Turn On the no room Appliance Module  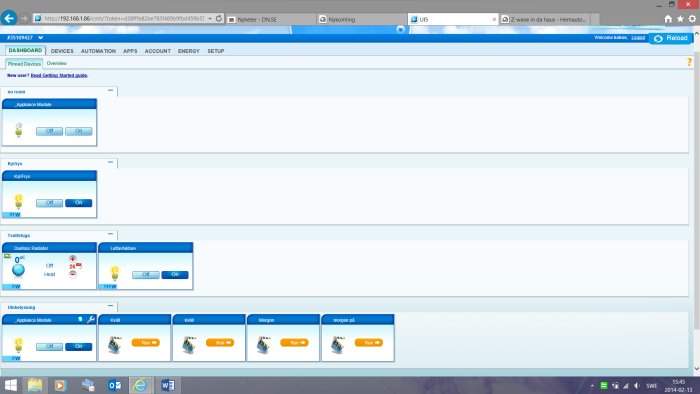(x=79, y=131)
